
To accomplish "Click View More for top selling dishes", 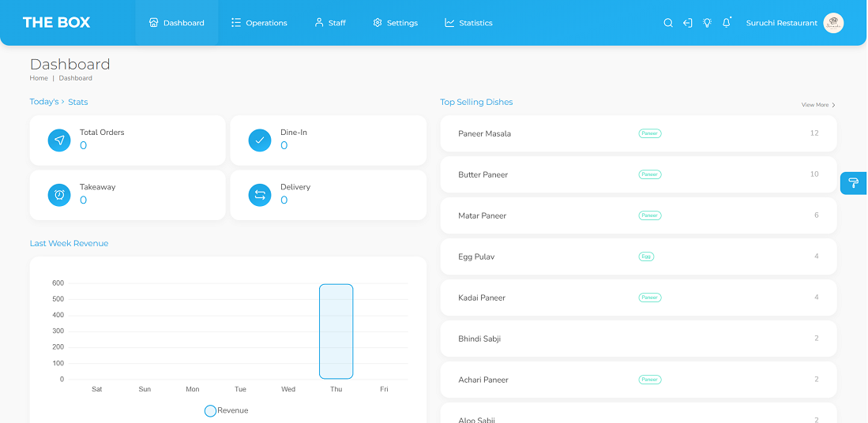I will click(x=817, y=105).
